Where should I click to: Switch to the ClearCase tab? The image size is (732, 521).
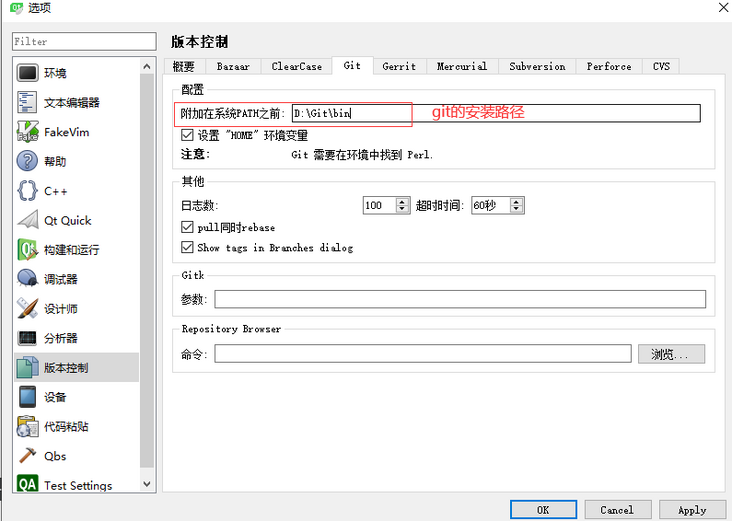[296, 66]
